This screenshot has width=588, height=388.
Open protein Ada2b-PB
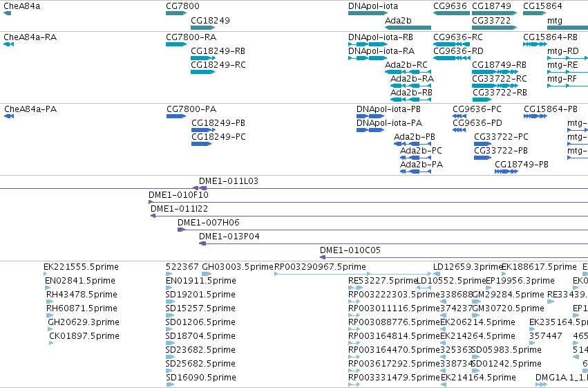coord(415,137)
